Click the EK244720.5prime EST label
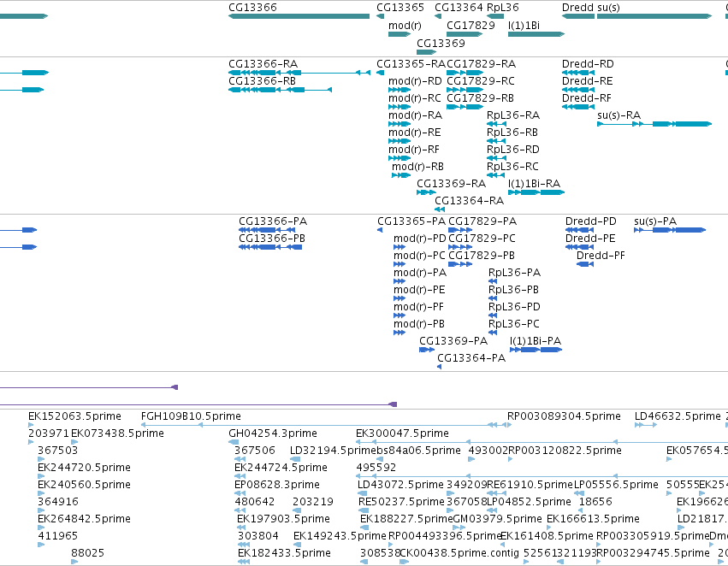Image resolution: width=728 pixels, height=566 pixels. [x=84, y=468]
